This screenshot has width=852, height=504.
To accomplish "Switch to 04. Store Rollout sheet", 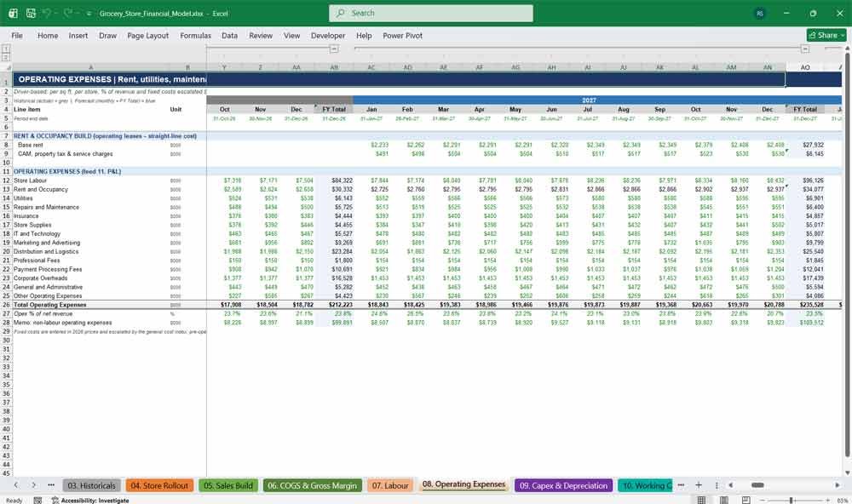I will (159, 485).
